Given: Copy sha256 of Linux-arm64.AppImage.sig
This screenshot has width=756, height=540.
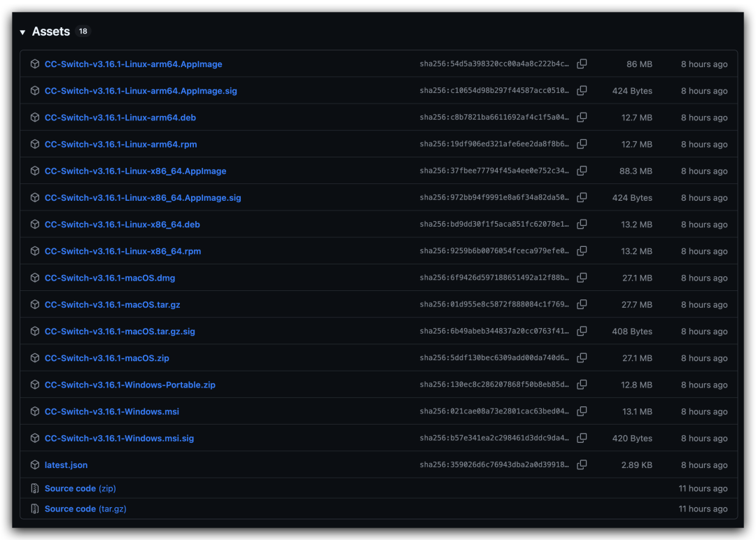Looking at the screenshot, I should point(582,90).
